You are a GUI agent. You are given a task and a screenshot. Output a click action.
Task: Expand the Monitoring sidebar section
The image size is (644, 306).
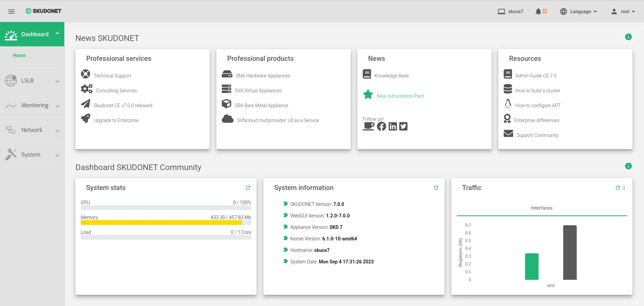coord(32,105)
